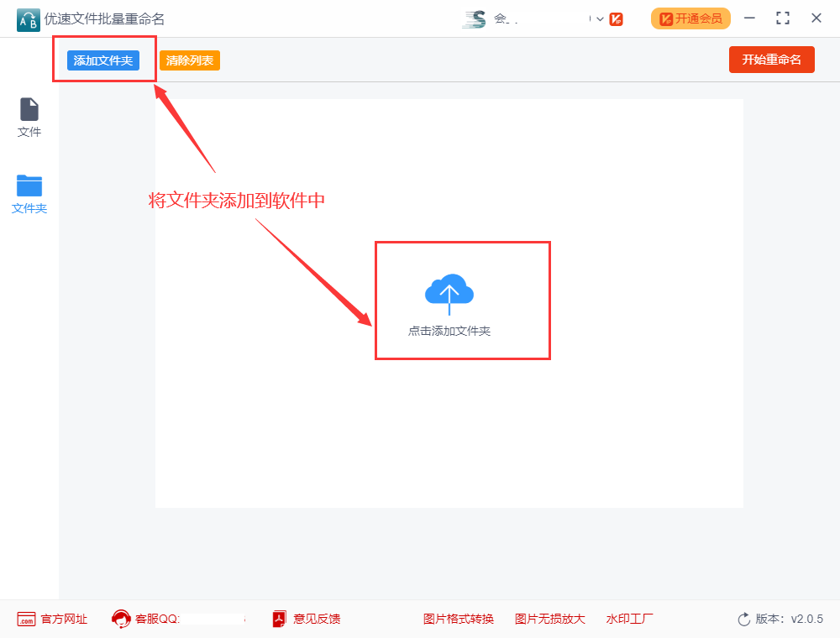The image size is (840, 638).
Task: Open 官方网址 via the .com icon
Action: point(28,619)
